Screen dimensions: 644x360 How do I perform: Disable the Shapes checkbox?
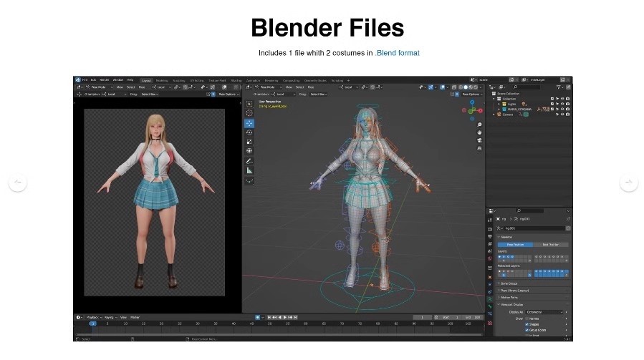(x=527, y=324)
